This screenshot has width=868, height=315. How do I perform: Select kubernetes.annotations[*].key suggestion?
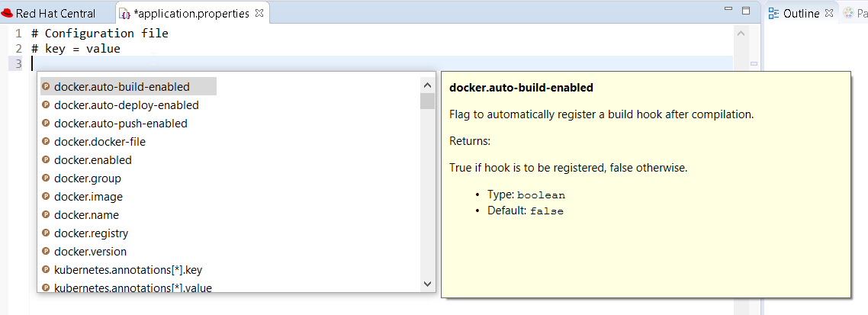128,269
